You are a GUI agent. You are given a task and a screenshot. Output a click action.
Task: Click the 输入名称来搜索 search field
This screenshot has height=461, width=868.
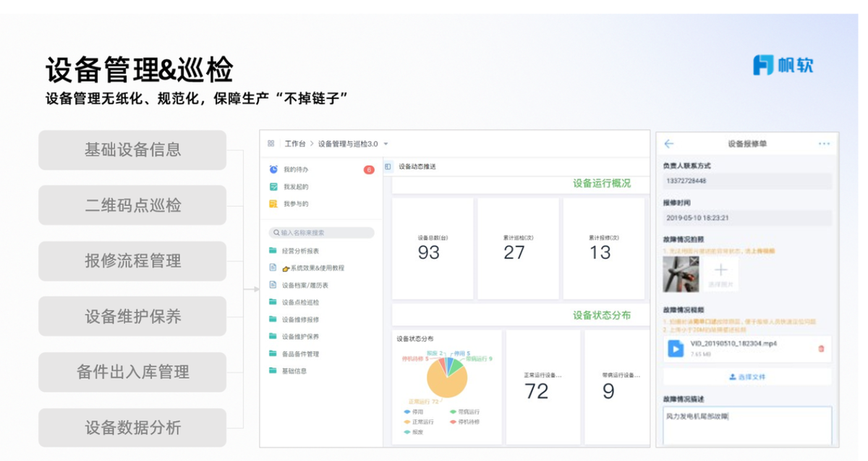point(321,233)
